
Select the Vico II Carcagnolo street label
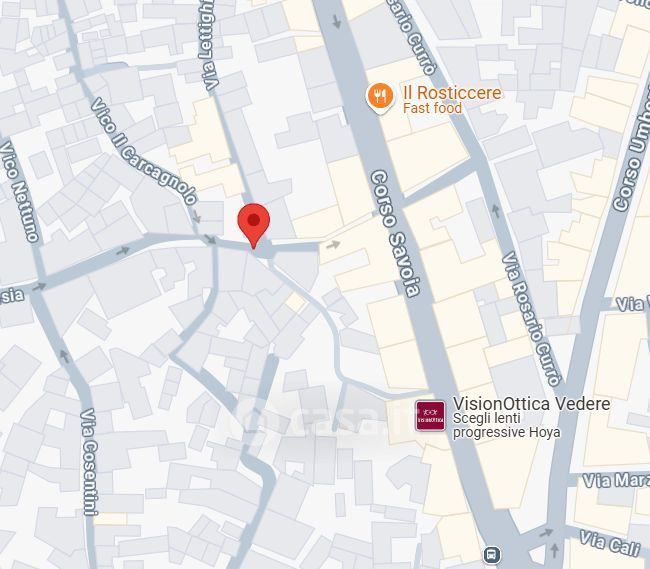point(144,151)
